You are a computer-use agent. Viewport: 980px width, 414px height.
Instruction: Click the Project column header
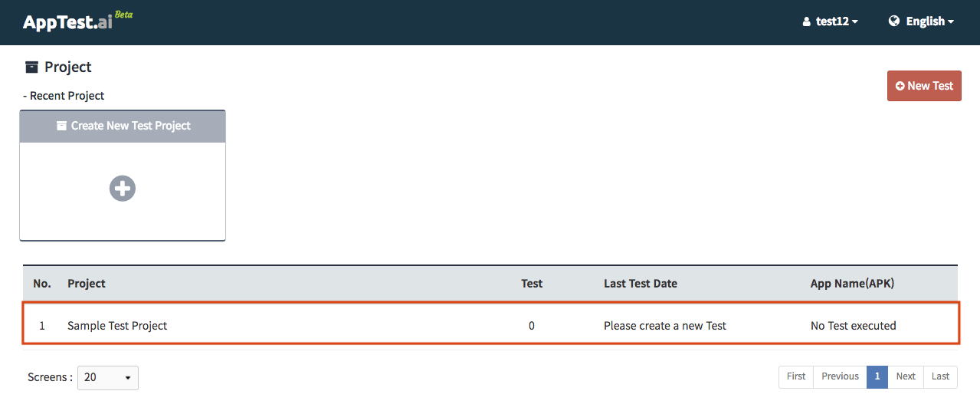[x=87, y=284]
